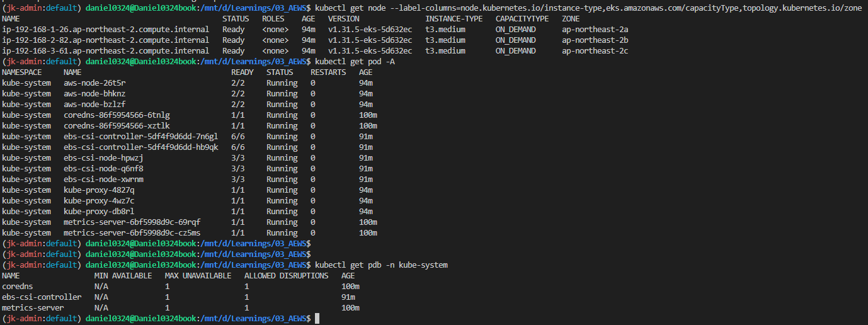
Task: Click the pod name kube-proxy-4wz7c
Action: click(x=99, y=201)
